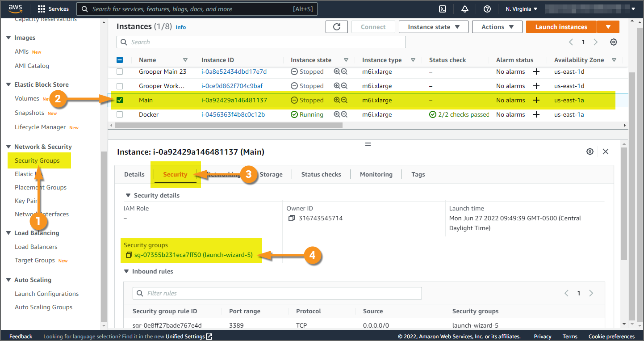Open Security Groups in sidebar

[x=37, y=160]
